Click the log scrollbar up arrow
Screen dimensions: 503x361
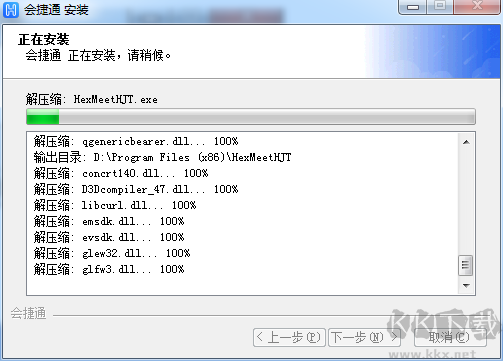click(x=466, y=142)
